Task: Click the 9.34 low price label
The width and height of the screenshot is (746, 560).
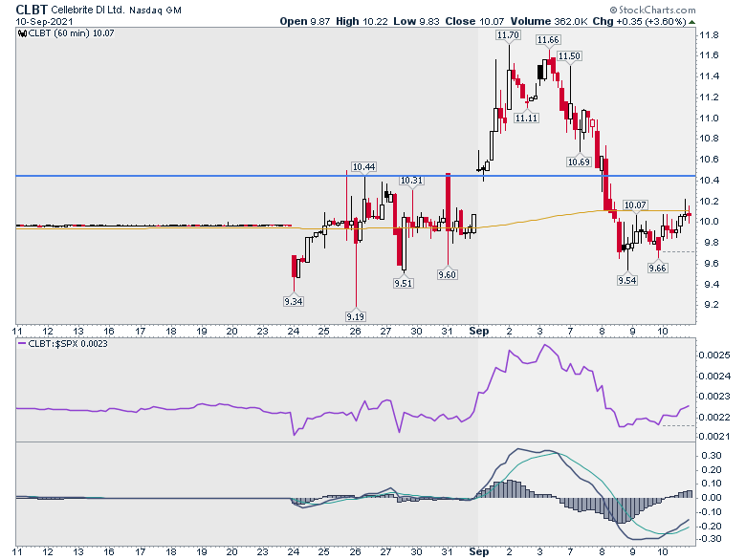Action: [293, 301]
